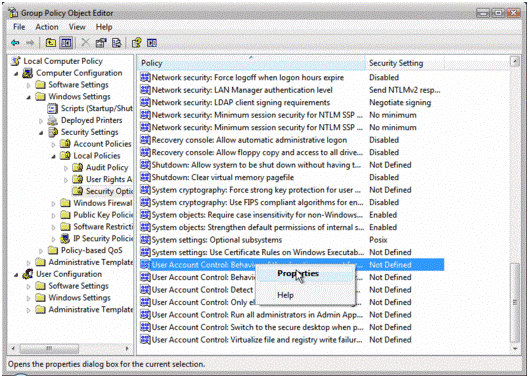The height and width of the screenshot is (378, 529).
Task: Click tree pane scroll right arrow
Action: (x=127, y=348)
